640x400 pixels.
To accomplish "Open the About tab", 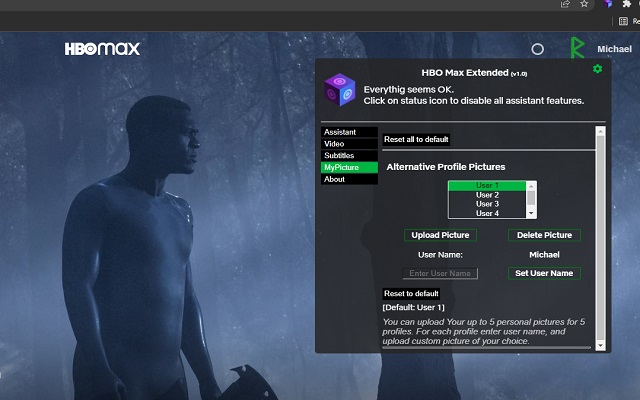I will pos(349,179).
